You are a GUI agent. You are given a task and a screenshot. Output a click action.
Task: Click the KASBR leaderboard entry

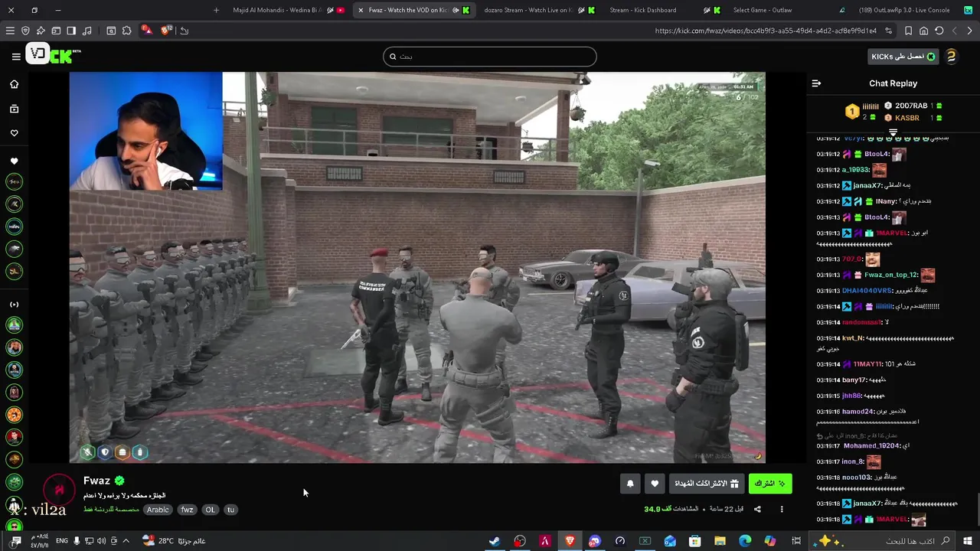913,118
